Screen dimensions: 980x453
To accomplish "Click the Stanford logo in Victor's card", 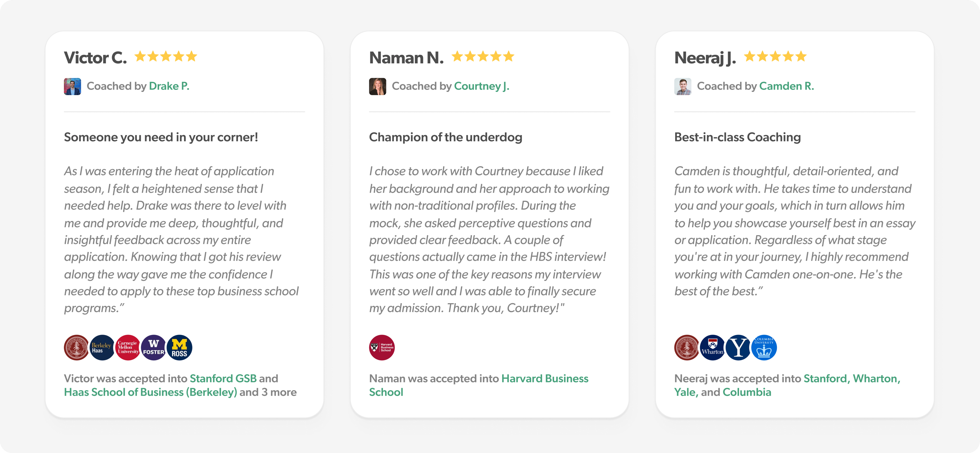I will tap(77, 347).
